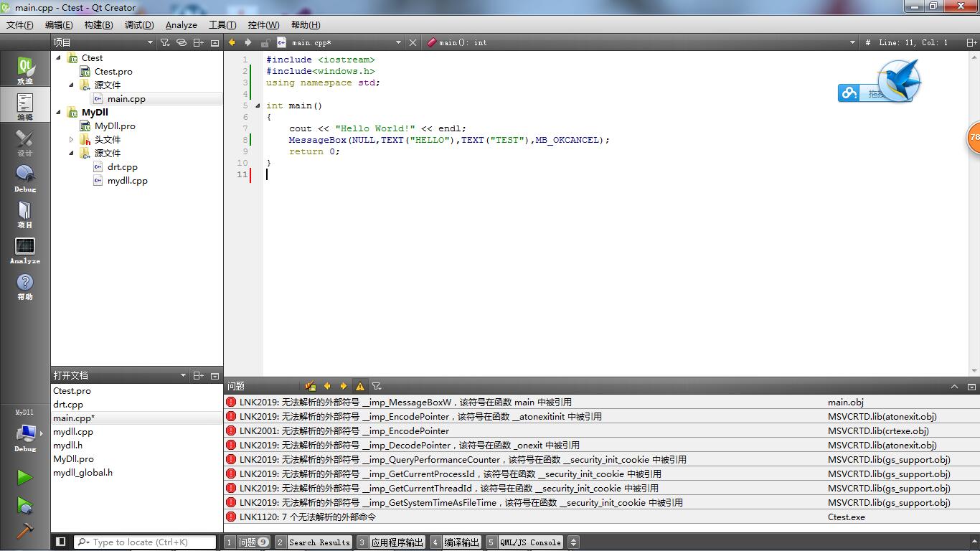Viewport: 980px width, 551px height.
Task: Open the 帮助(H) menu
Action: 306,25
